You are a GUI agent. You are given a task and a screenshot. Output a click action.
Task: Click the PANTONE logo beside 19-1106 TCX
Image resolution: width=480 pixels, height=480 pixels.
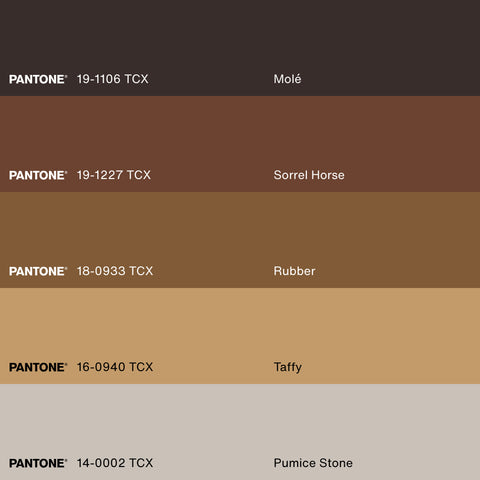pyautogui.click(x=38, y=79)
